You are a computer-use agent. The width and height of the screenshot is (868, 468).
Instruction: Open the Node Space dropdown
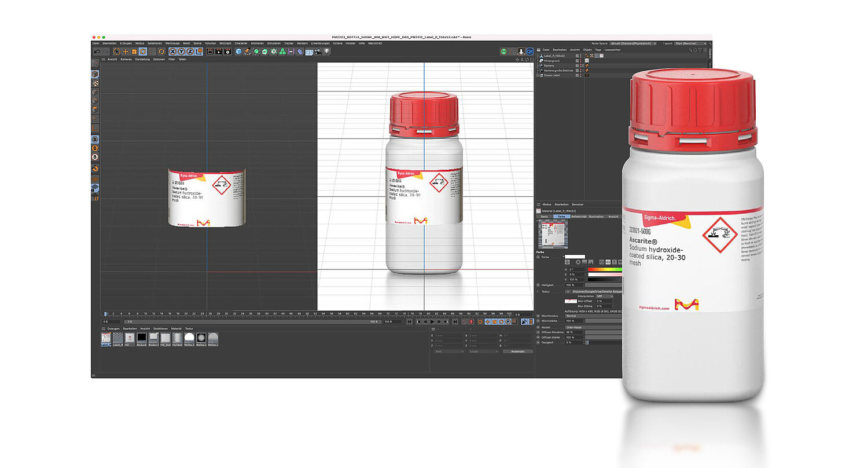[x=632, y=43]
